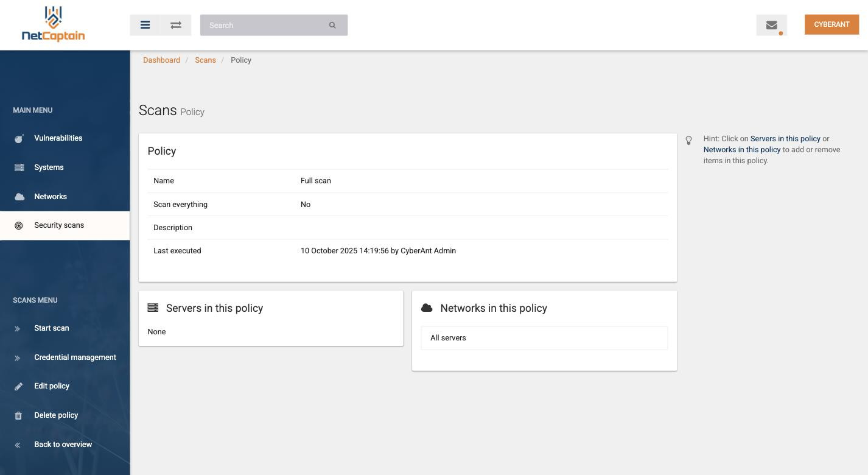Open Systems in main menu
Image resolution: width=868 pixels, height=475 pixels.
click(x=49, y=167)
